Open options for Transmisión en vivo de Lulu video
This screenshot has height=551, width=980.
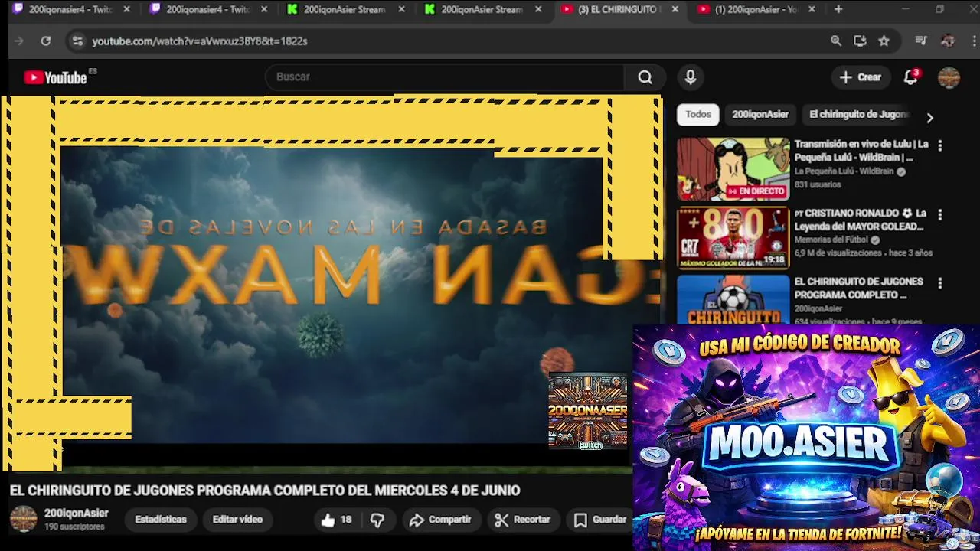(939, 145)
